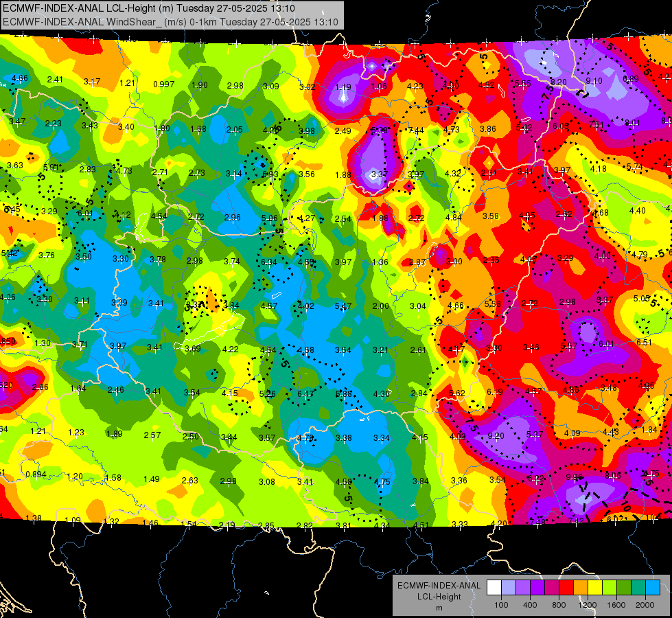Click the LCL-Height label in the legend
Screen dimensions: 672x618
[x=439, y=597]
